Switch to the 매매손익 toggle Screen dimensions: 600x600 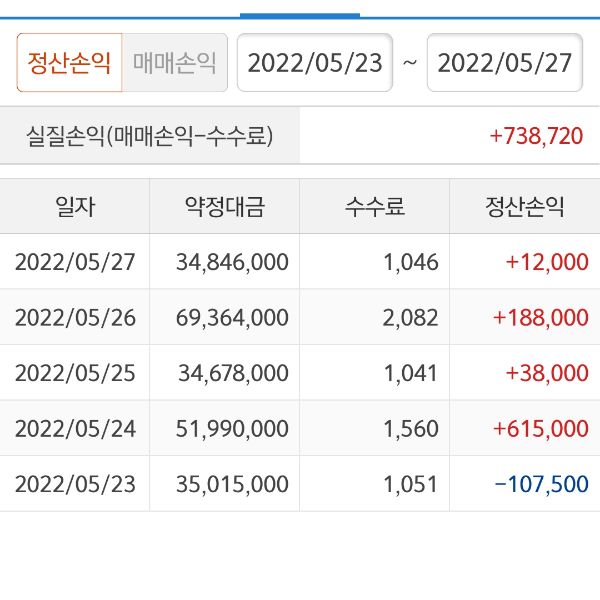click(175, 63)
